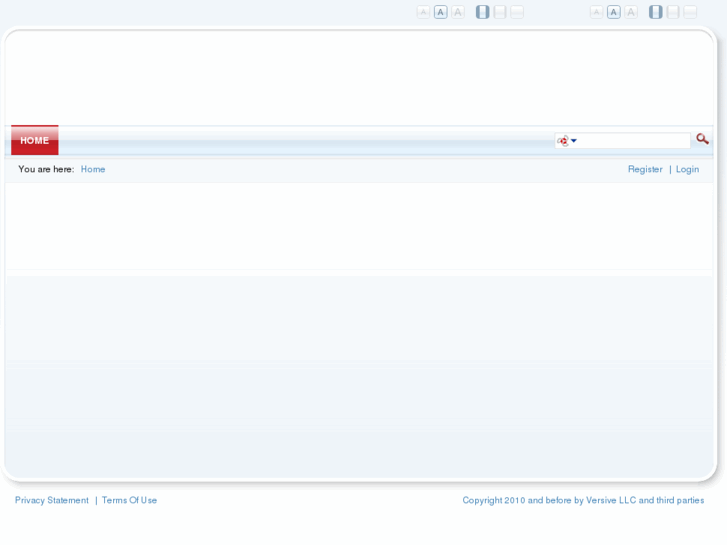Viewport: 727px width, 545px height.
Task: Select medium text size in left icon group
Action: click(x=440, y=12)
